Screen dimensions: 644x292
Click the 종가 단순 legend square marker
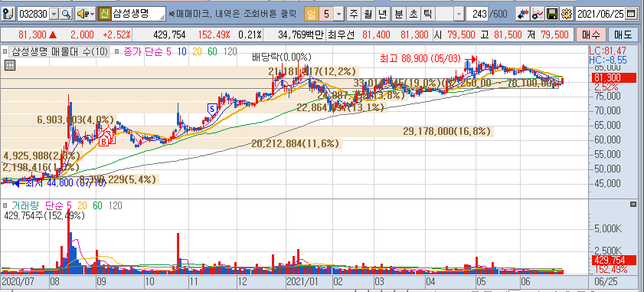[x=116, y=52]
